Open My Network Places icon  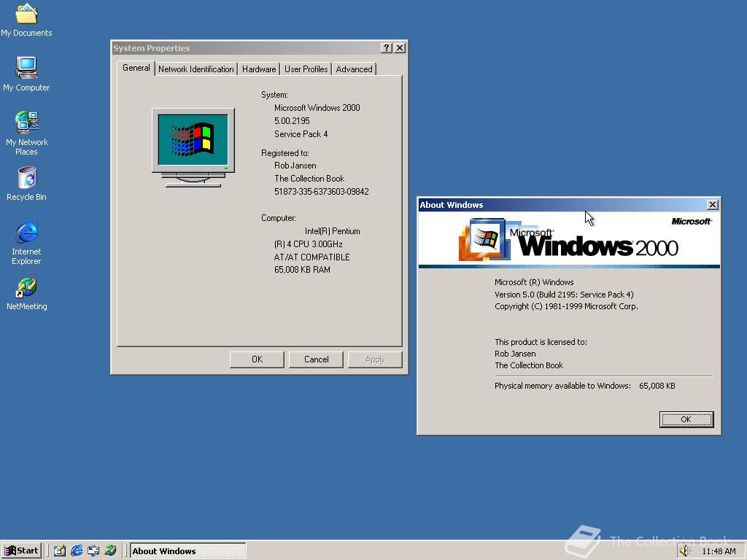coord(27,133)
